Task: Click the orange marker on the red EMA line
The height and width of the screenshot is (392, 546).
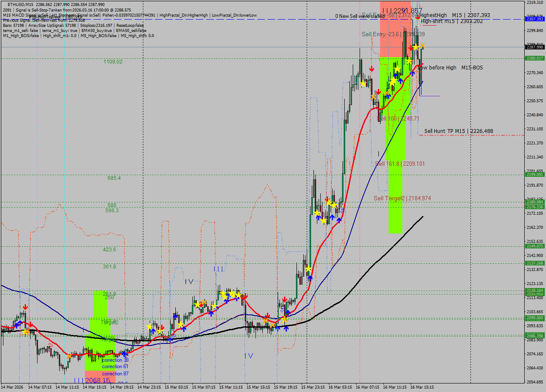Action: click(x=265, y=320)
